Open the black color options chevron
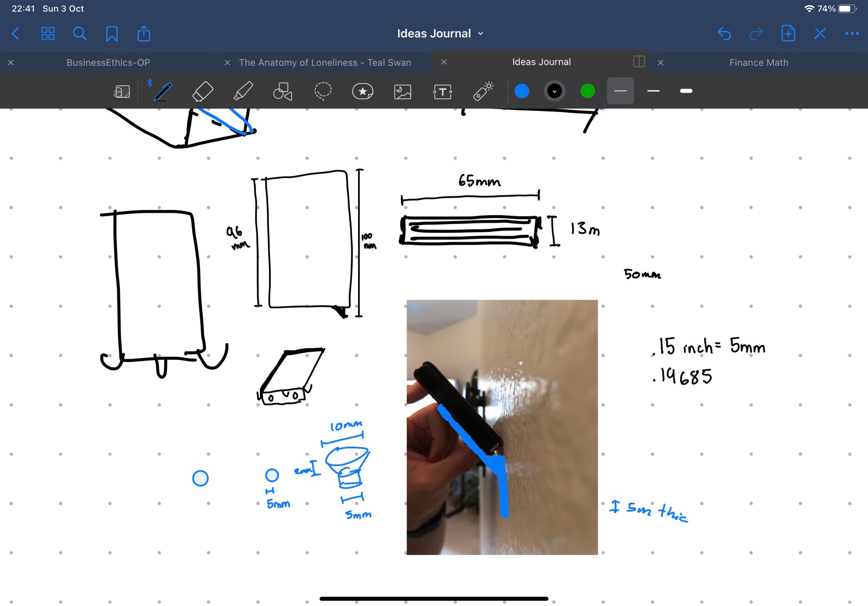The height and width of the screenshot is (606, 868). 554,91
